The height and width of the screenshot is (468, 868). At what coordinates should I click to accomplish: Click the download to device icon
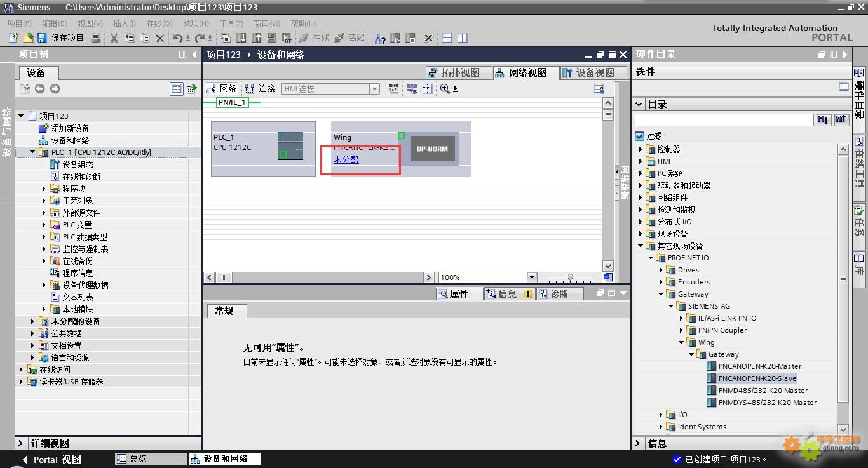241,38
